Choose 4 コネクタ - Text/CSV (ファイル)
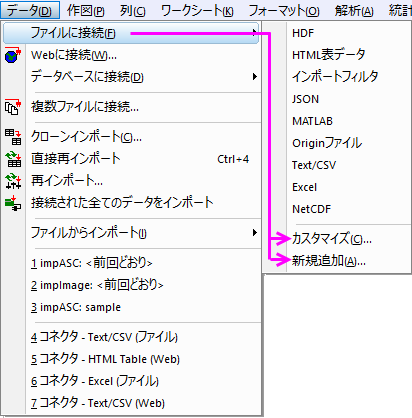The width and height of the screenshot is (412, 418). pyautogui.click(x=131, y=337)
